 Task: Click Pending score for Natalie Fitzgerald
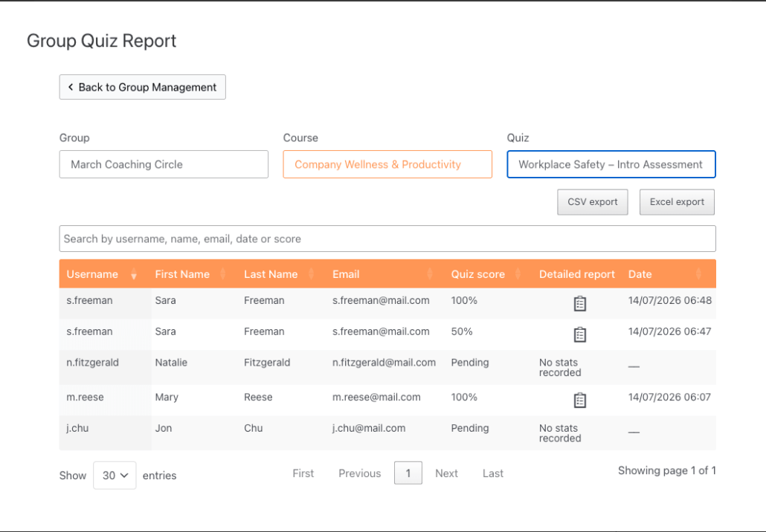click(470, 363)
